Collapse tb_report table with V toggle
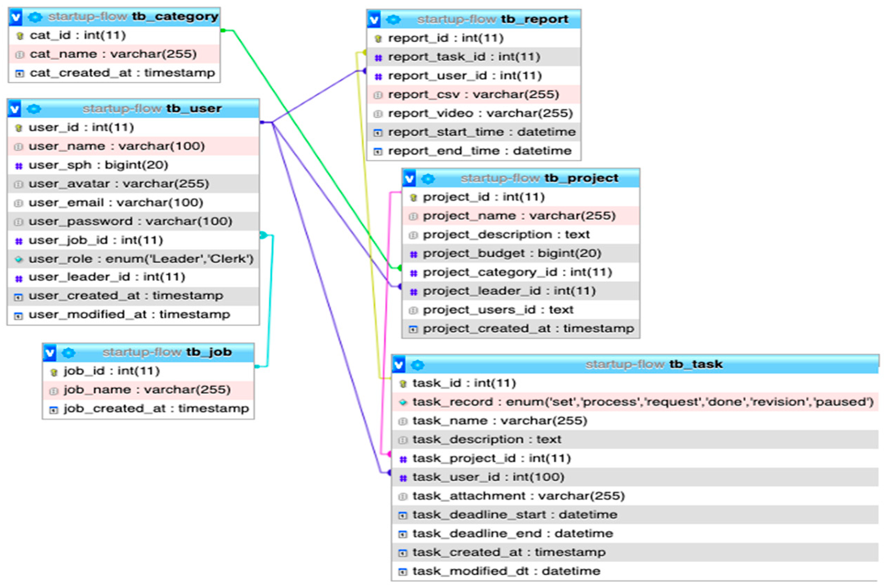The height and width of the screenshot is (588, 885). [374, 20]
